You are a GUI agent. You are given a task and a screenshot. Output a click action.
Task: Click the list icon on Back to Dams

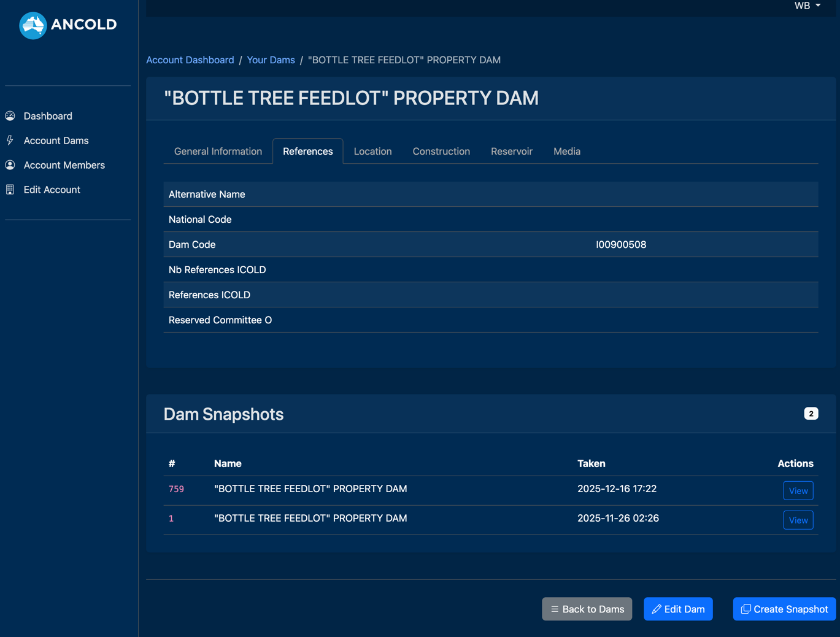553,609
